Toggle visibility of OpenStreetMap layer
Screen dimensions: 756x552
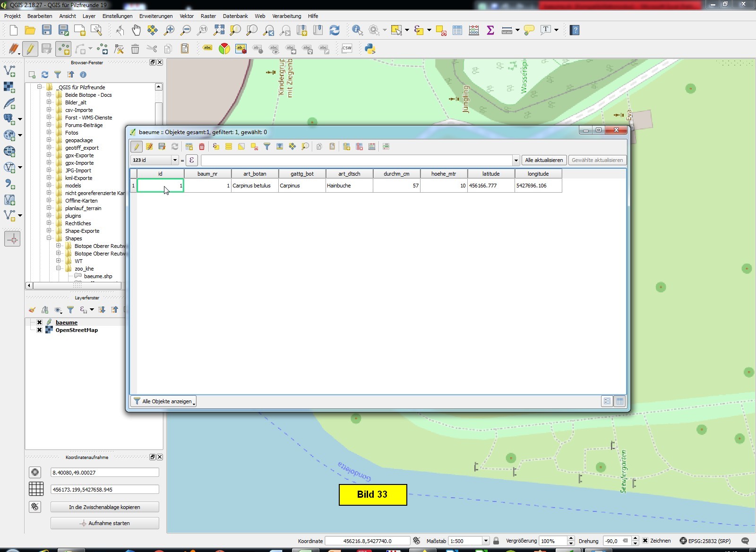(40, 330)
